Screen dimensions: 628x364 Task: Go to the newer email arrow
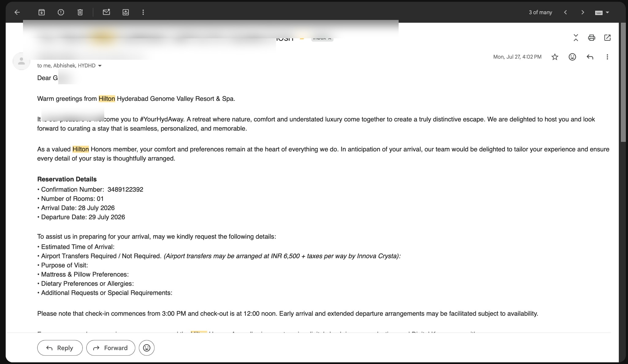(x=565, y=12)
